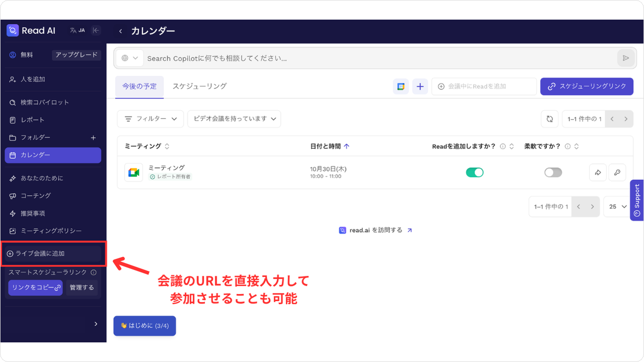The width and height of the screenshot is (644, 362).
Task: Click the レポート所有者 badge
Action: 171,177
